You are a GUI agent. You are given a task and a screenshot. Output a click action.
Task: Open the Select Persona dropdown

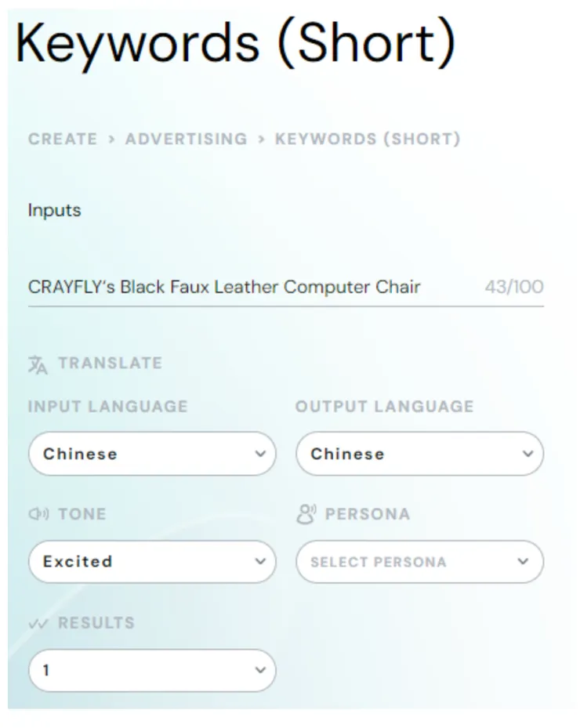coord(419,562)
